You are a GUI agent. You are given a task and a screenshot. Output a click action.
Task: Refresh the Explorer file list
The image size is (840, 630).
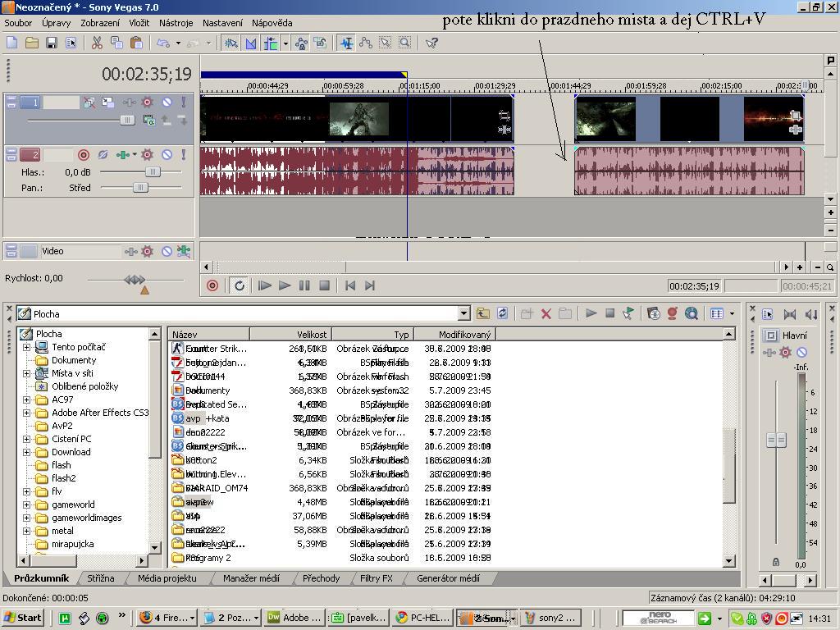pos(502,313)
